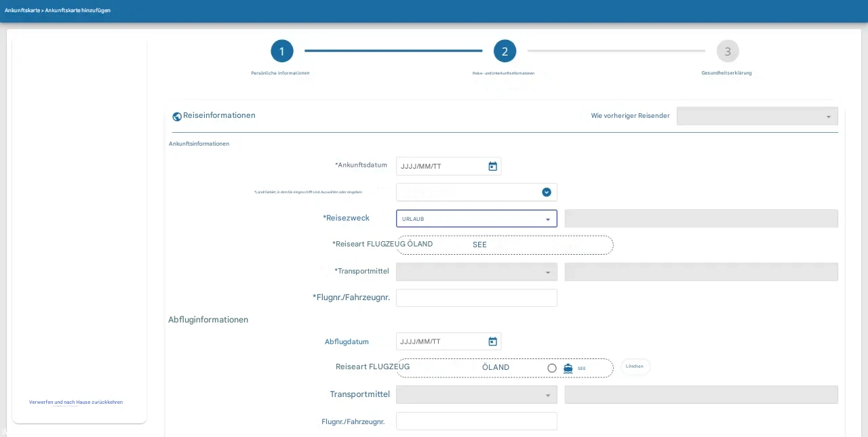The width and height of the screenshot is (868, 437).
Task: Choose SEE as arrival Reiseart
Action: [x=479, y=245]
